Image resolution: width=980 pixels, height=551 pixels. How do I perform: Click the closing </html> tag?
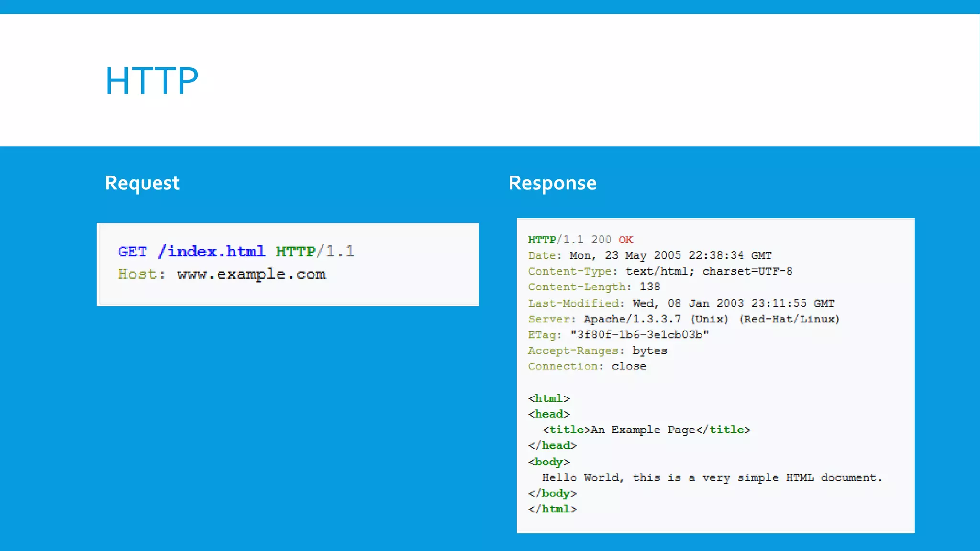(x=552, y=509)
